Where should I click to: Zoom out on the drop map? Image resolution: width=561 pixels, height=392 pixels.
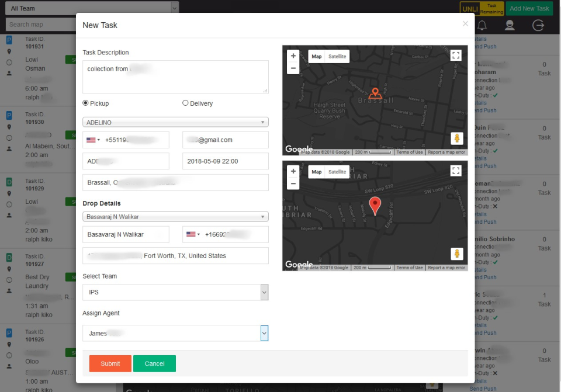293,184
